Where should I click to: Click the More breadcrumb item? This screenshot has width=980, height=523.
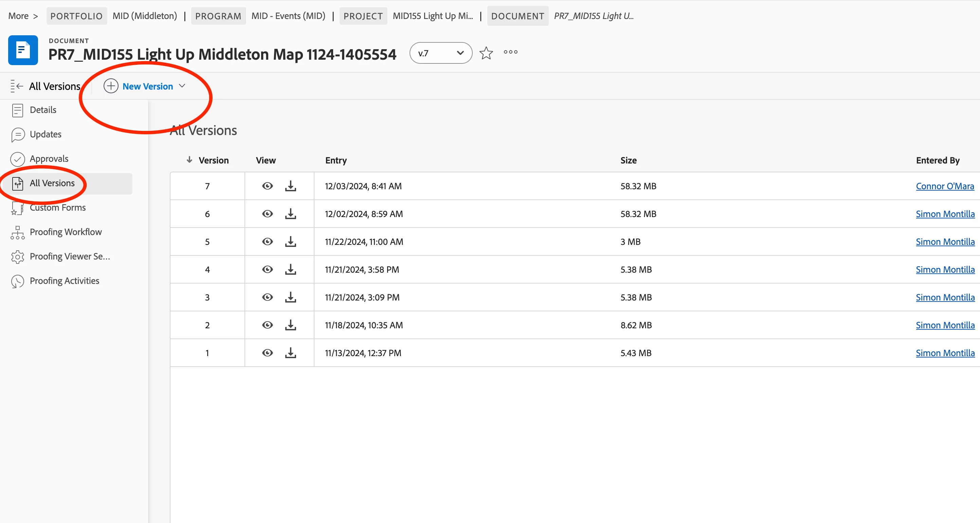click(18, 16)
